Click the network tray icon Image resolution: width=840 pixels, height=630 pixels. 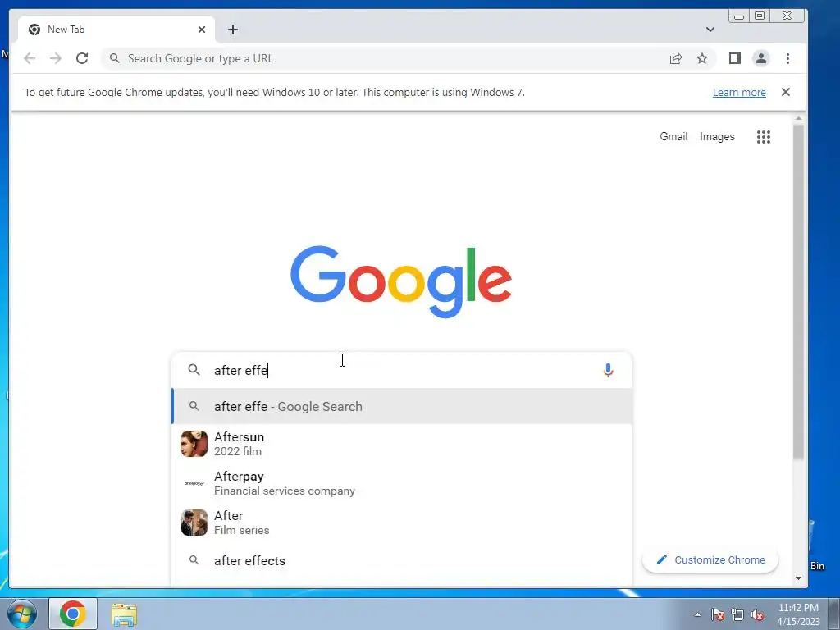(x=737, y=614)
